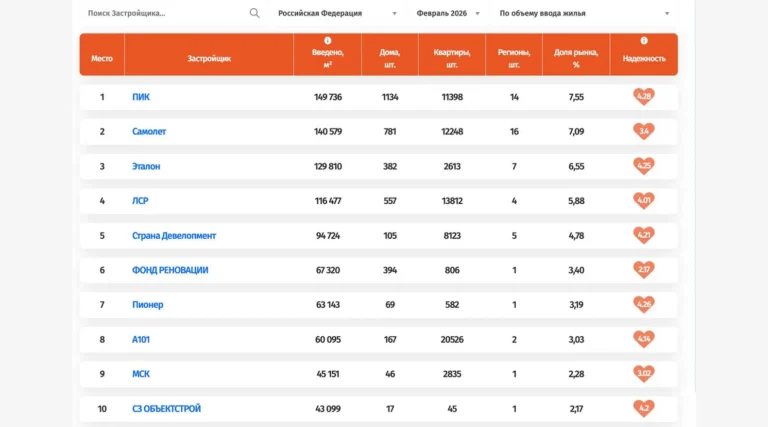Open the Страна Девелопмент developer link
Viewport: 768px width, 427px height.
[x=174, y=236]
